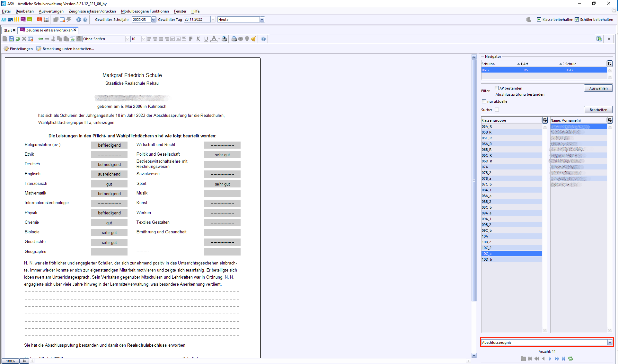Click the copy icon beside the scissors
Screen dimensions: 618x364
click(60, 39)
